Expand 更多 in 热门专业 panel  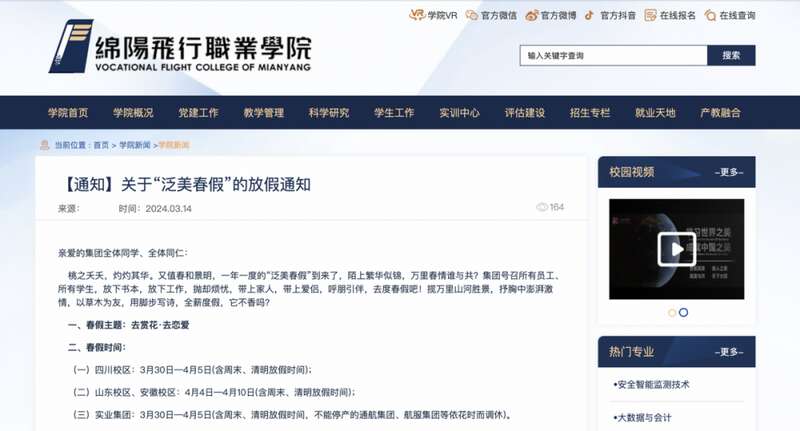click(729, 352)
